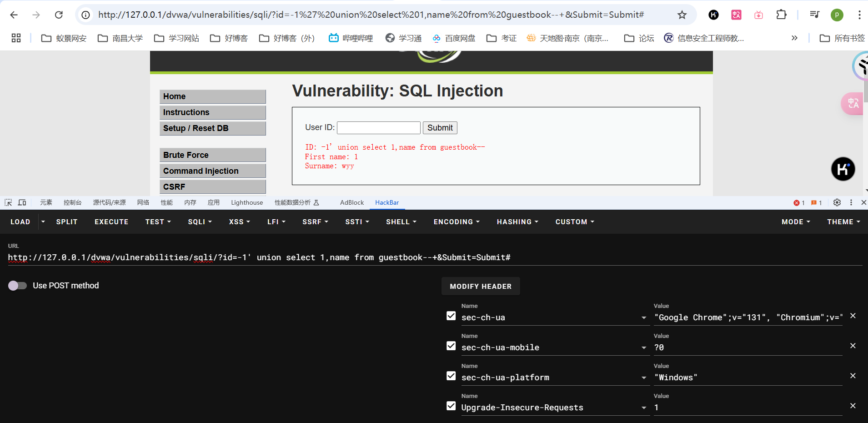Uncheck the sec-ch-ua header checkbox
868x423 pixels.
[x=451, y=315]
